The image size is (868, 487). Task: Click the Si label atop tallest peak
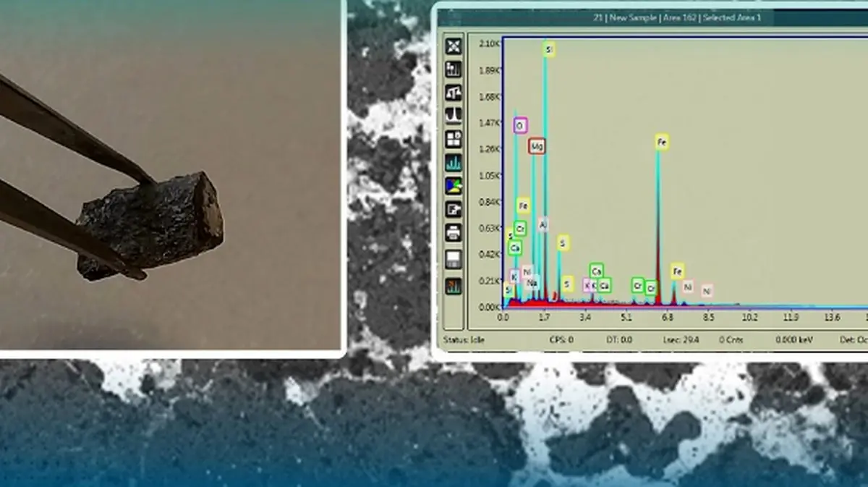549,50
